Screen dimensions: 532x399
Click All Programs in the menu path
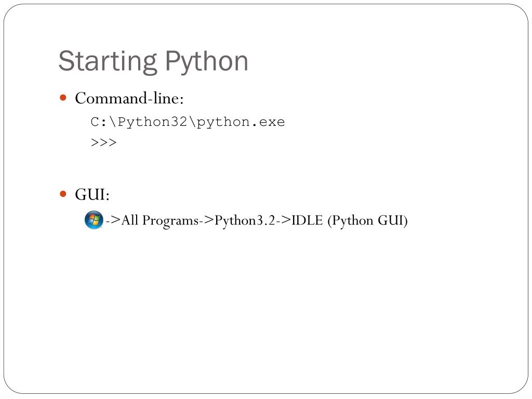(160, 220)
